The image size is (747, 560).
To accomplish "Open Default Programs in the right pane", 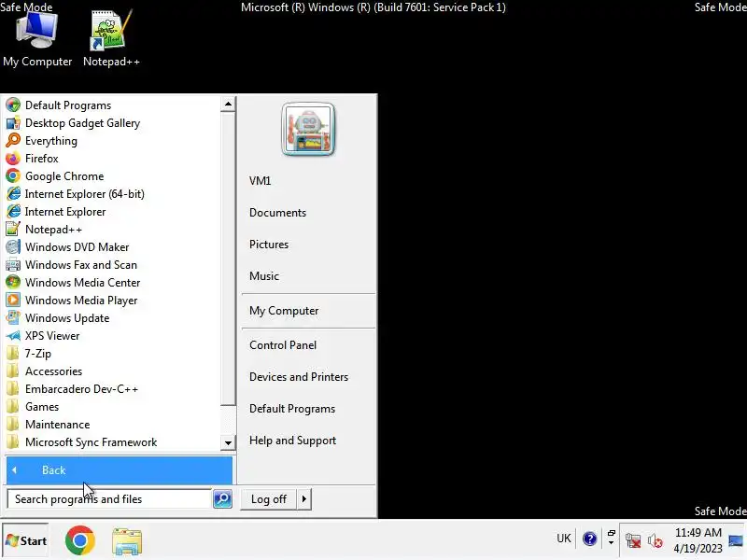I will tap(292, 409).
